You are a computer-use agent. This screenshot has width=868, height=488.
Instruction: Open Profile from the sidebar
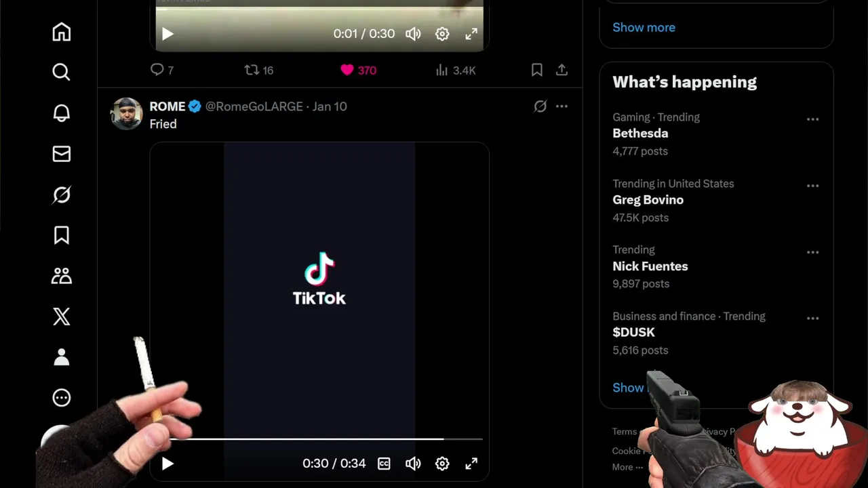coord(62,357)
